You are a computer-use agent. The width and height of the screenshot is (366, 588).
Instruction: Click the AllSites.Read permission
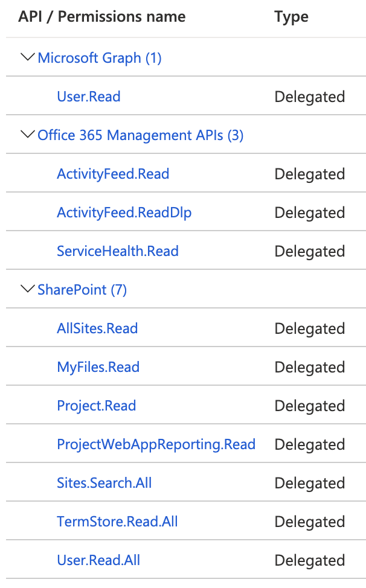tap(97, 328)
